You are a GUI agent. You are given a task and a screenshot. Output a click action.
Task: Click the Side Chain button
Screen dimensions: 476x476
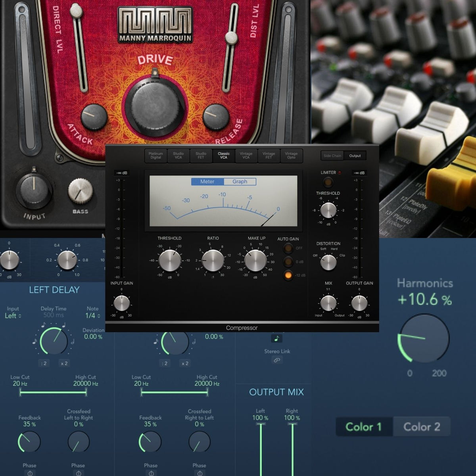click(332, 155)
